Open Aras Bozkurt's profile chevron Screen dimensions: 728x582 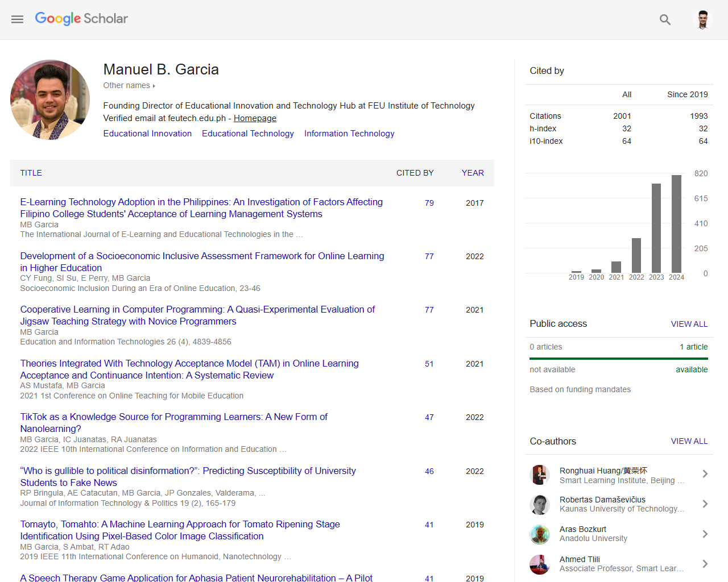point(705,534)
